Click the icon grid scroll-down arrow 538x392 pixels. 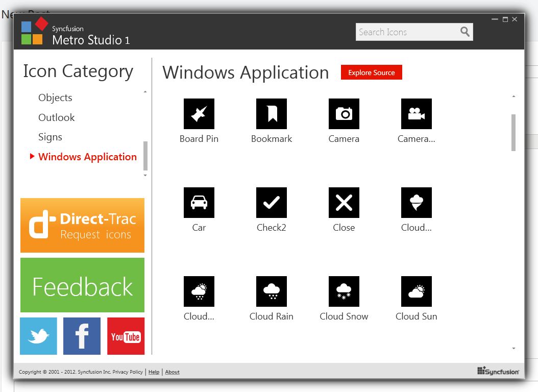513,349
